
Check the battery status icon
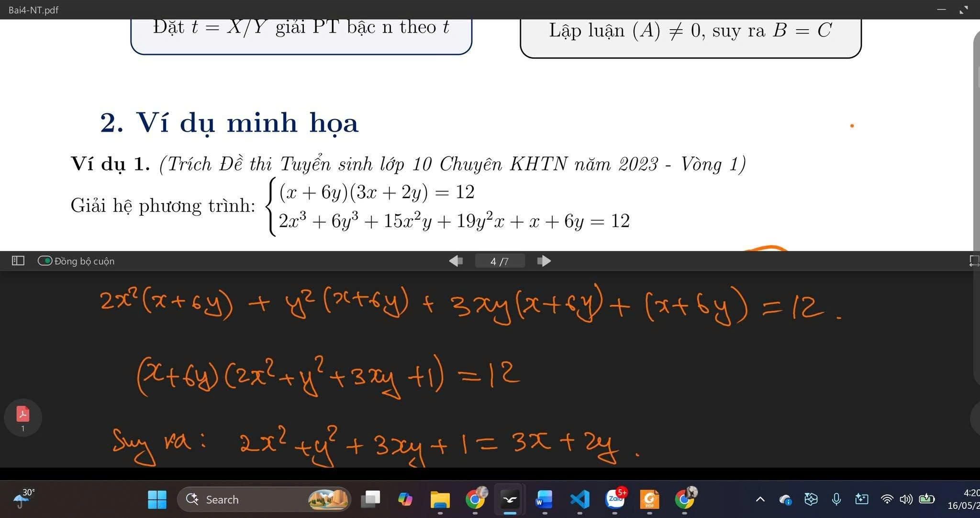(x=927, y=499)
